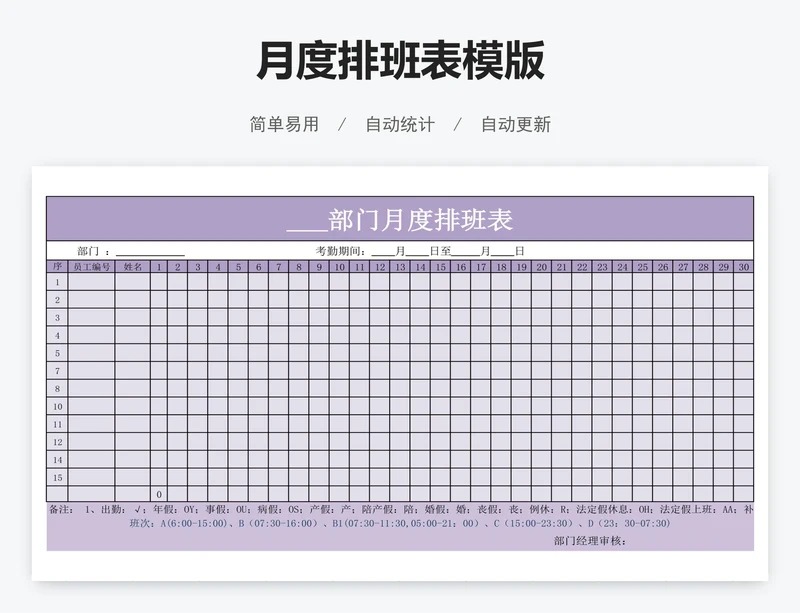Select row number 12 in 序 column
Image resolution: width=800 pixels, height=613 pixels.
57,442
